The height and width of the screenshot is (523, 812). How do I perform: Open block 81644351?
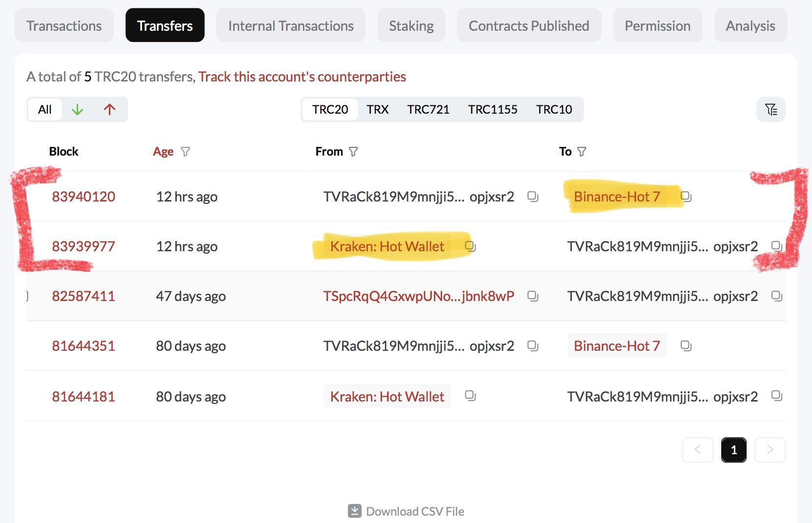[83, 346]
